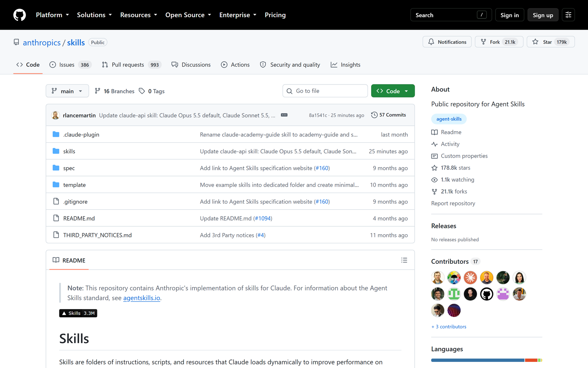Open the README outline list icon
Viewport: 588px width, 368px height.
point(404,260)
